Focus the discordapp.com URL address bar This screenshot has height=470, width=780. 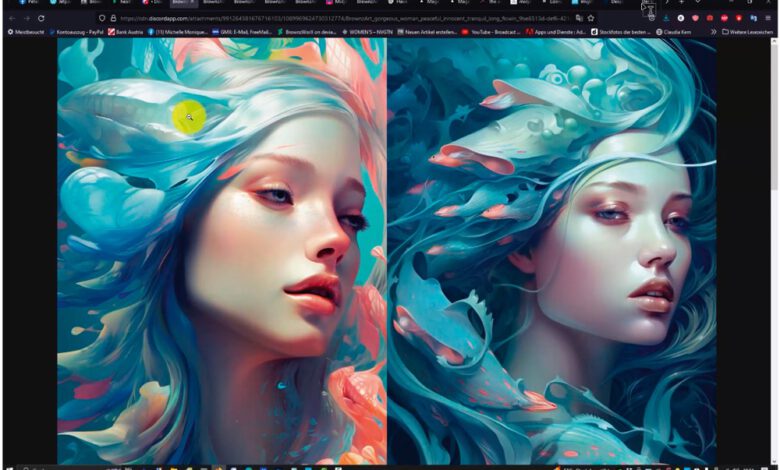point(343,18)
